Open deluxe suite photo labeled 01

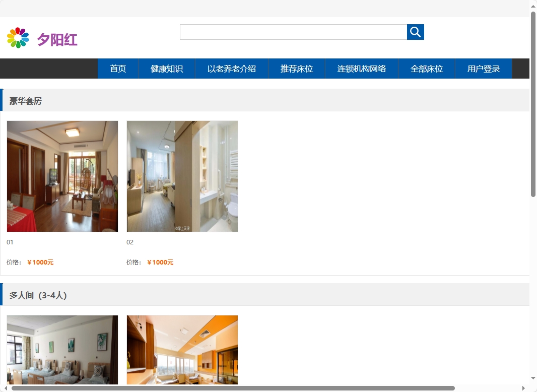(x=62, y=176)
